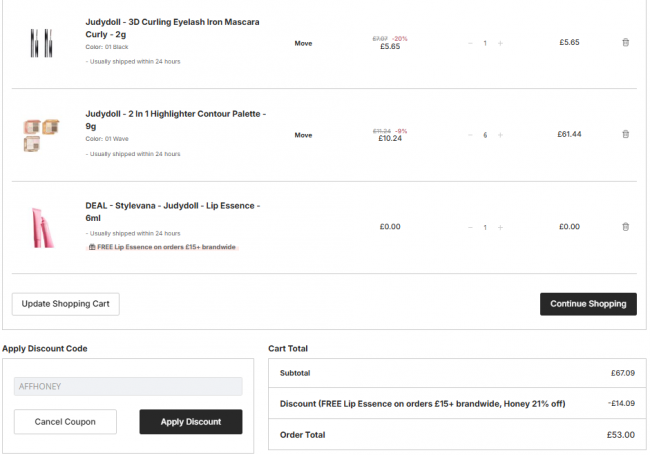
Task: Click Update Shopping Cart button
Action: pos(66,303)
